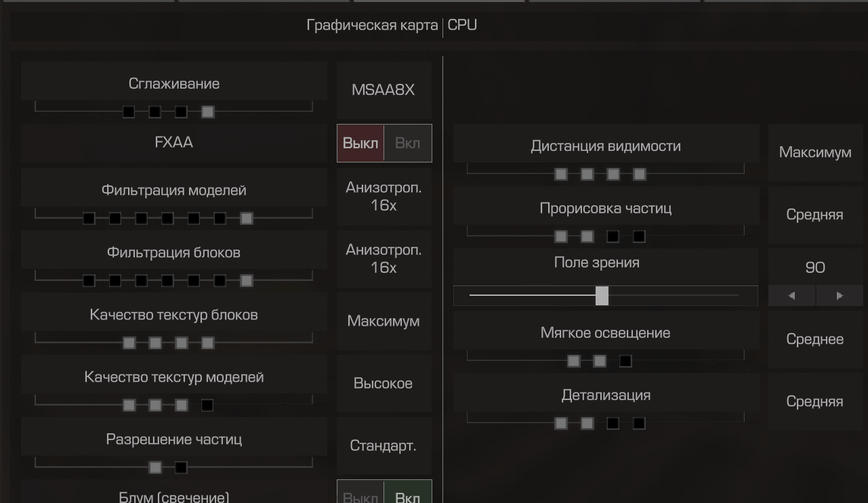Increase Поле зрения with right arrow
Image resolution: width=868 pixels, height=503 pixels.
point(840,296)
